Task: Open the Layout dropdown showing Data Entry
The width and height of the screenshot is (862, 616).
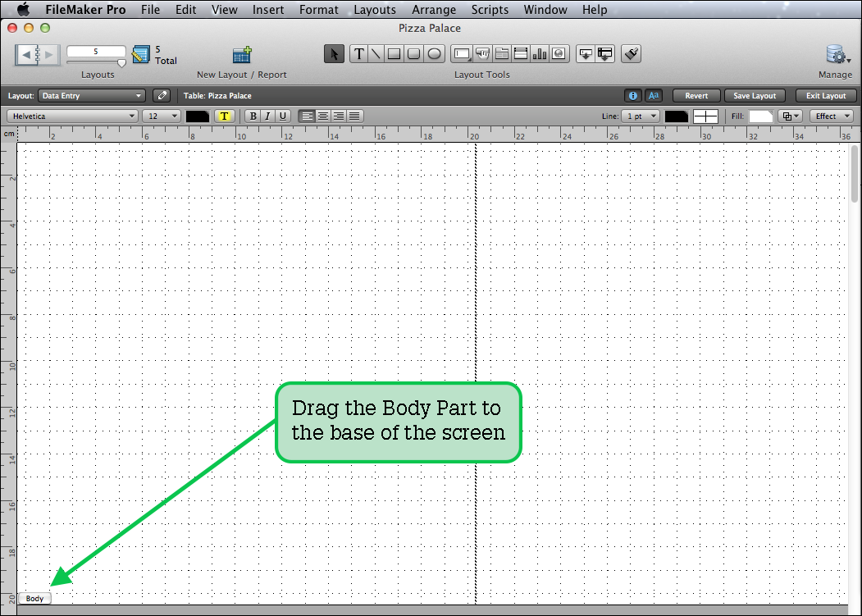Action: 92,96
